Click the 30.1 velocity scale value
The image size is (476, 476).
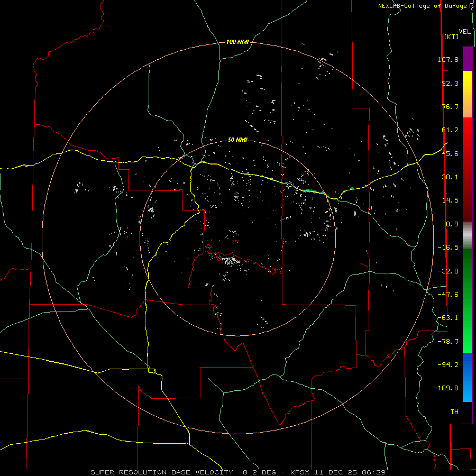coord(450,177)
